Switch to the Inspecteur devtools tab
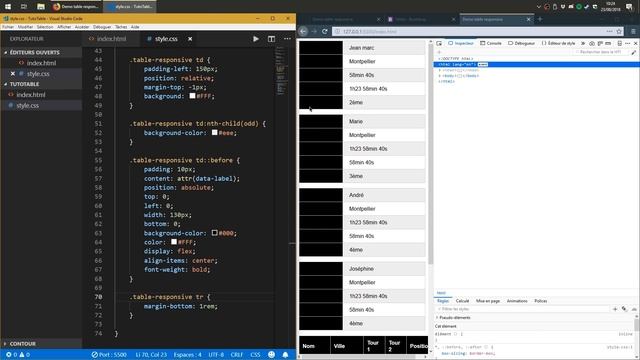The height and width of the screenshot is (360, 640). click(x=461, y=43)
